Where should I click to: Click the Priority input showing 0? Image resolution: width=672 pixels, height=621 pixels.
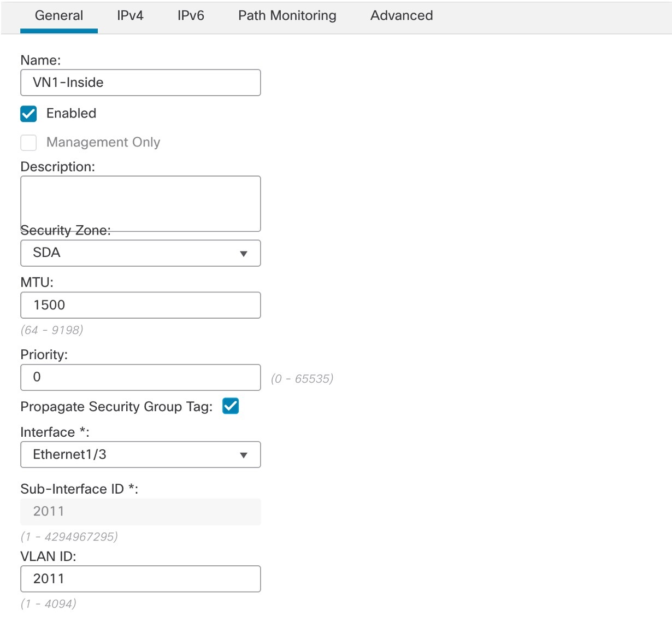tap(140, 377)
